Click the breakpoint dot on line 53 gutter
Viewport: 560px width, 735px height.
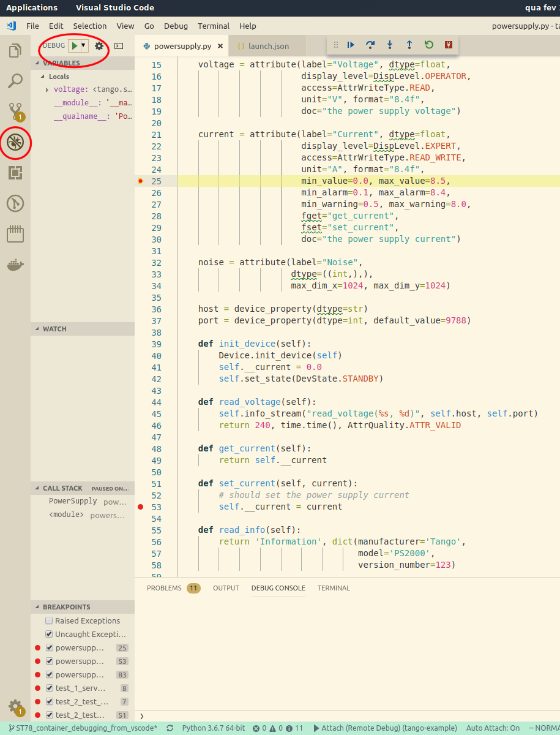[x=141, y=507]
